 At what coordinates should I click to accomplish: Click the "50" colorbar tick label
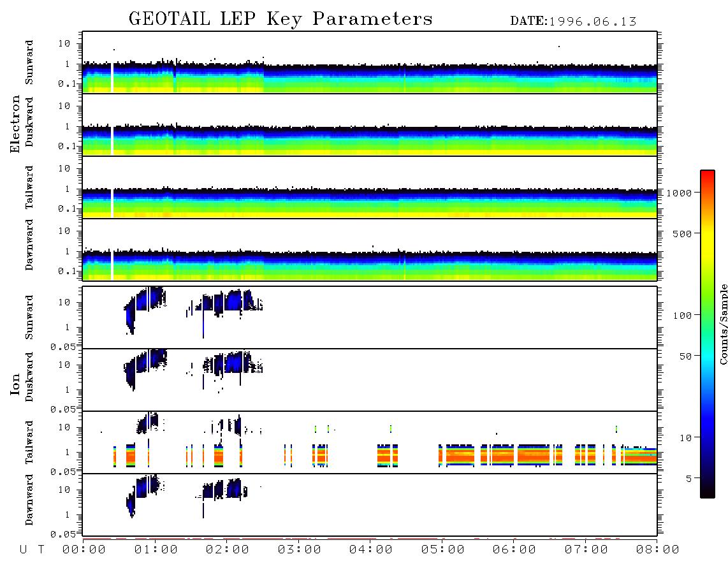(x=685, y=356)
